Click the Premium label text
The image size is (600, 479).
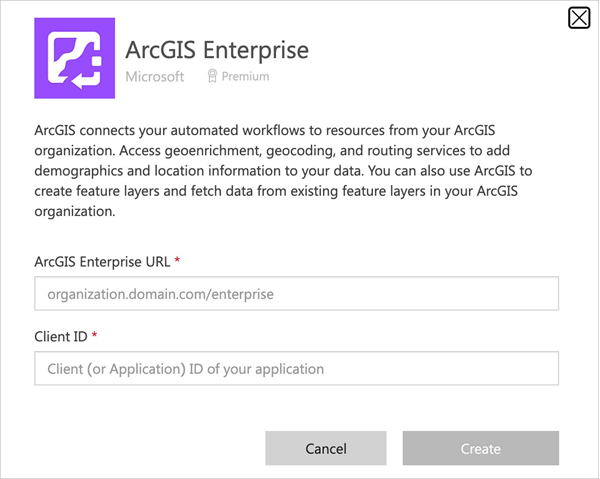[246, 76]
